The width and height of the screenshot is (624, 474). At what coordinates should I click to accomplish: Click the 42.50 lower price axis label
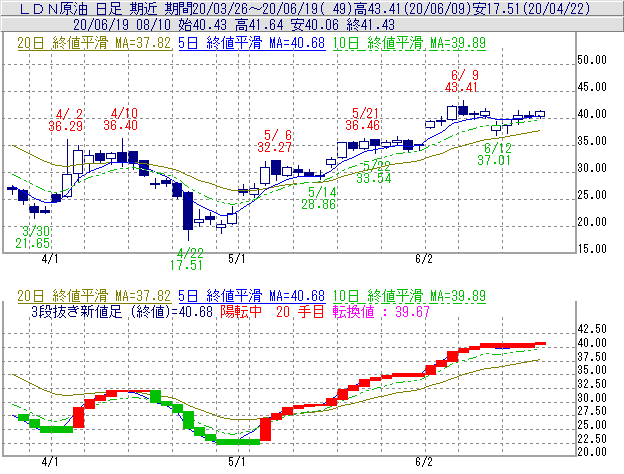592,329
